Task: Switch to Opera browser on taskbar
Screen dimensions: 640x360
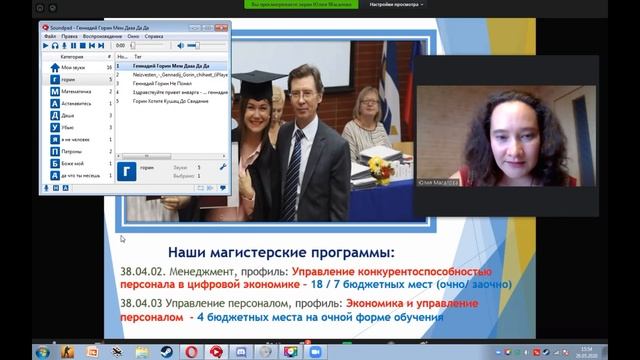Action: click(x=191, y=352)
